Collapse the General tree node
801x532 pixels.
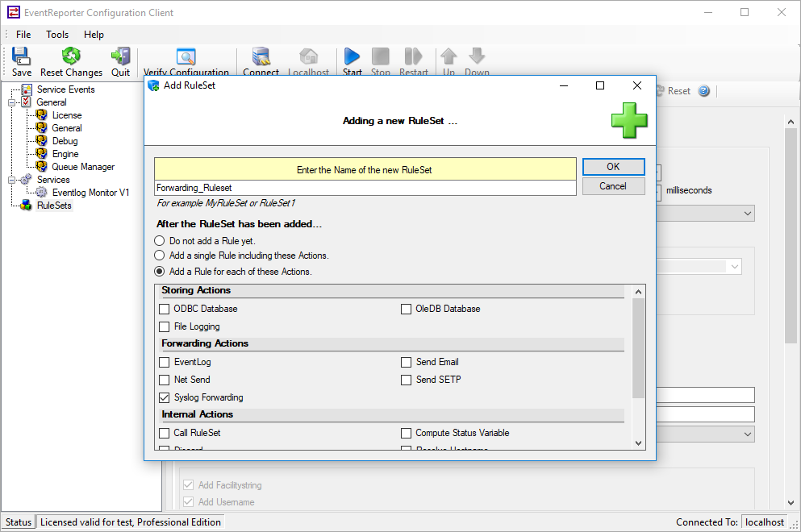pos(11,102)
